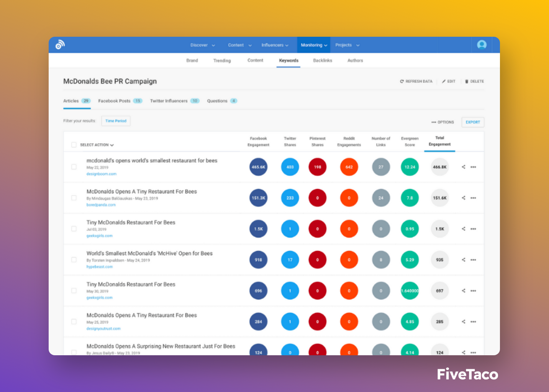Image resolution: width=549 pixels, height=392 pixels.
Task: Sort by Evergreen Score column
Action: click(x=410, y=142)
